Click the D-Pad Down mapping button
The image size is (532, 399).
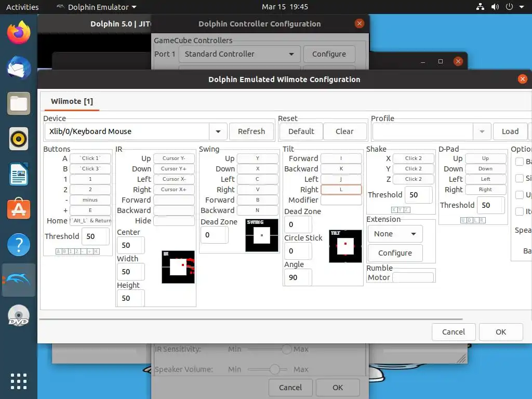click(x=486, y=169)
